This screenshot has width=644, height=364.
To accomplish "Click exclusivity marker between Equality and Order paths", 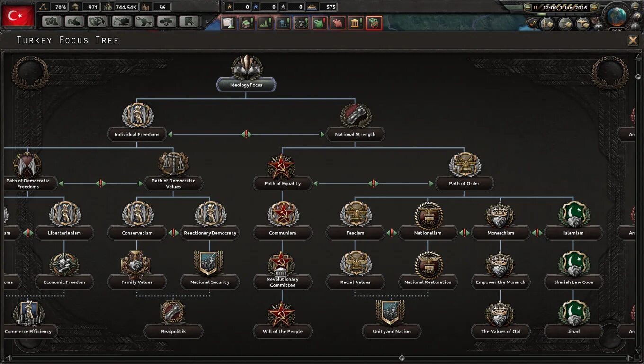I will (373, 183).
